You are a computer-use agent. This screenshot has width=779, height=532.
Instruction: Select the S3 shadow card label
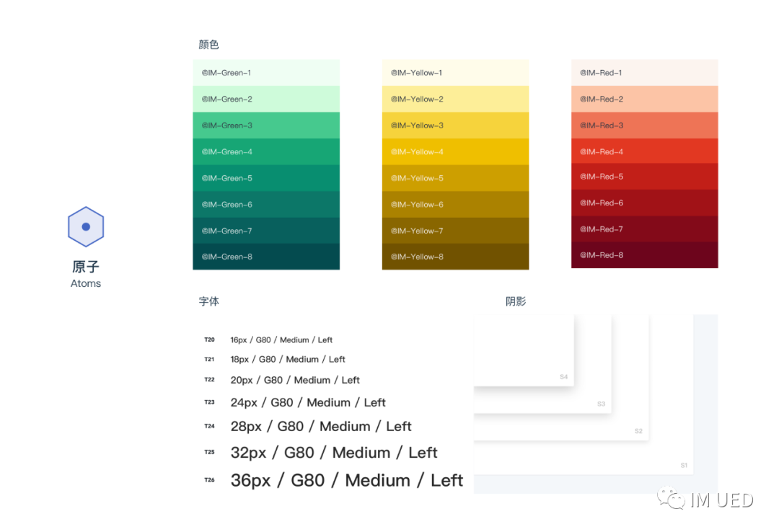(601, 404)
